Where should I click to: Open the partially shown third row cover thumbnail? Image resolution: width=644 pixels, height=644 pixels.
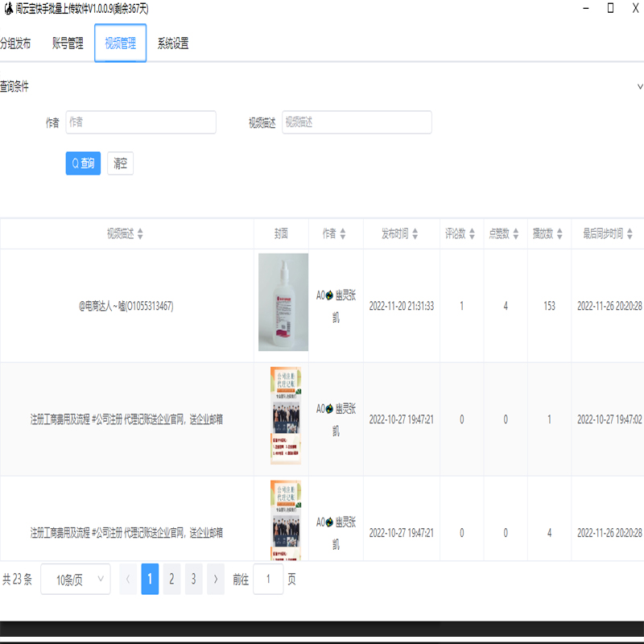coord(286,520)
